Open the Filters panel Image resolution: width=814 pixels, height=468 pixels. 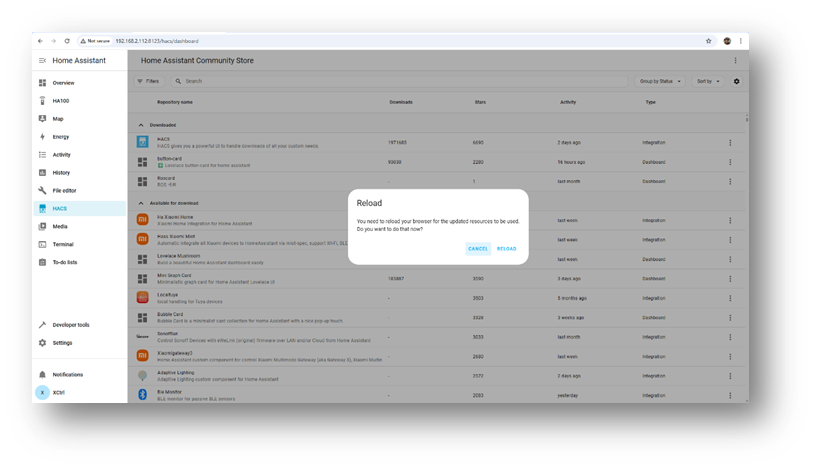coord(148,81)
